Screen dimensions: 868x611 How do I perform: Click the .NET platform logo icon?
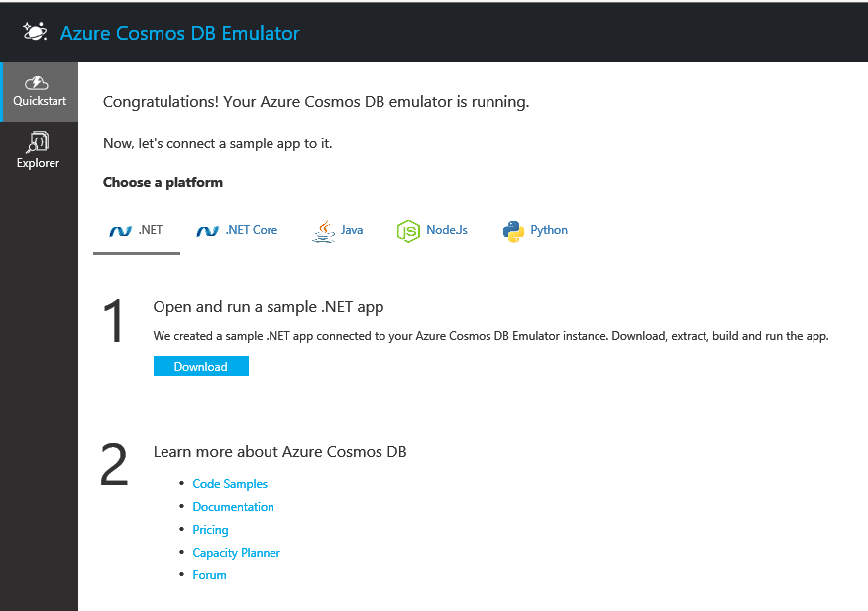tap(120, 231)
